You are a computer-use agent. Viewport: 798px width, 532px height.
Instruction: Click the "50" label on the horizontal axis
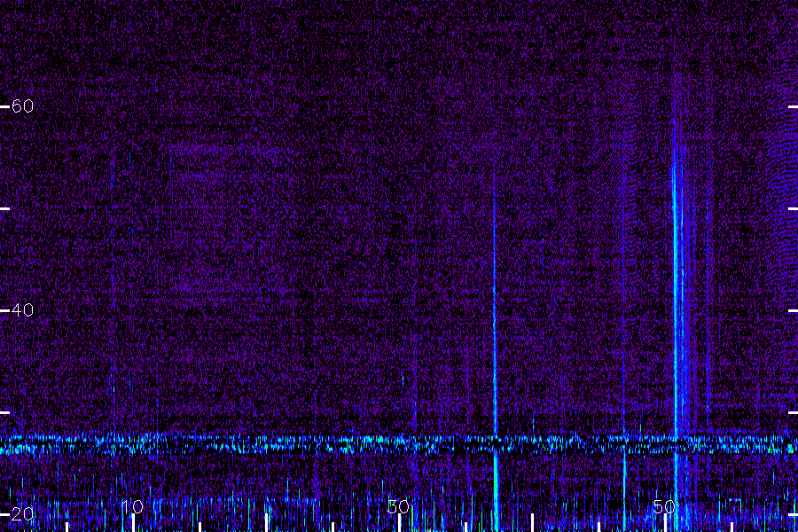pyautogui.click(x=664, y=506)
